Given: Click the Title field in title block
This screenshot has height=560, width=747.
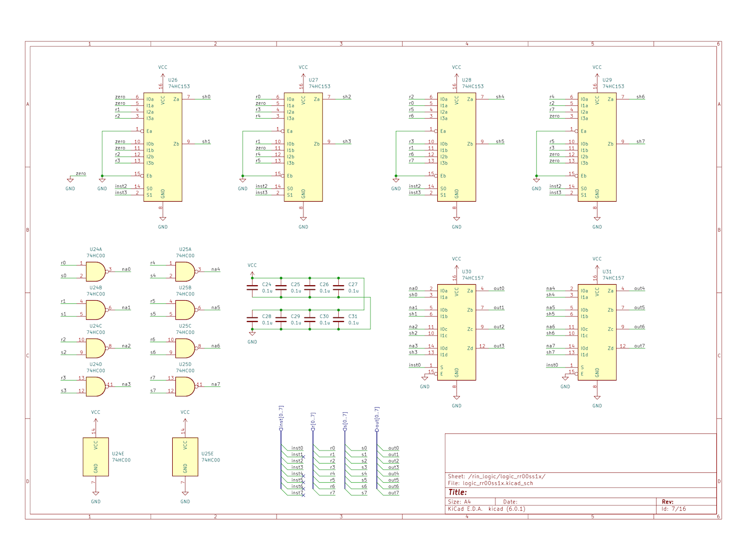Looking at the screenshot, I should pos(458,492).
